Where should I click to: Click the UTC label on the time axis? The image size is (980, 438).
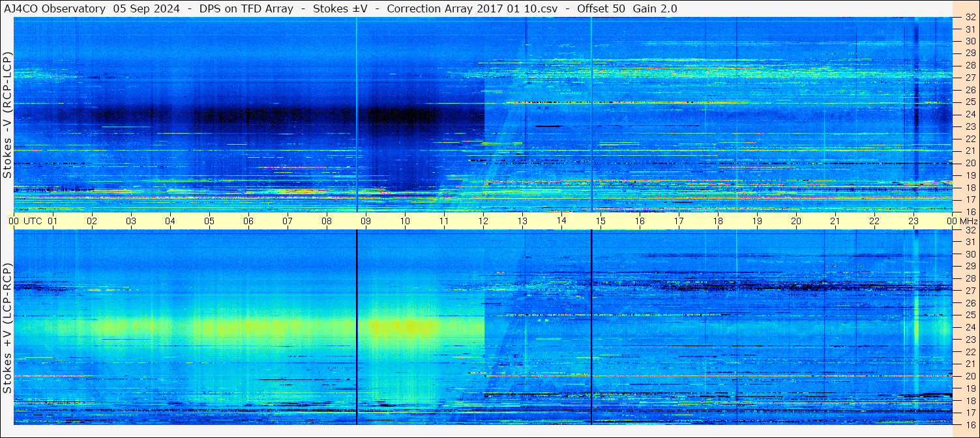coord(33,222)
